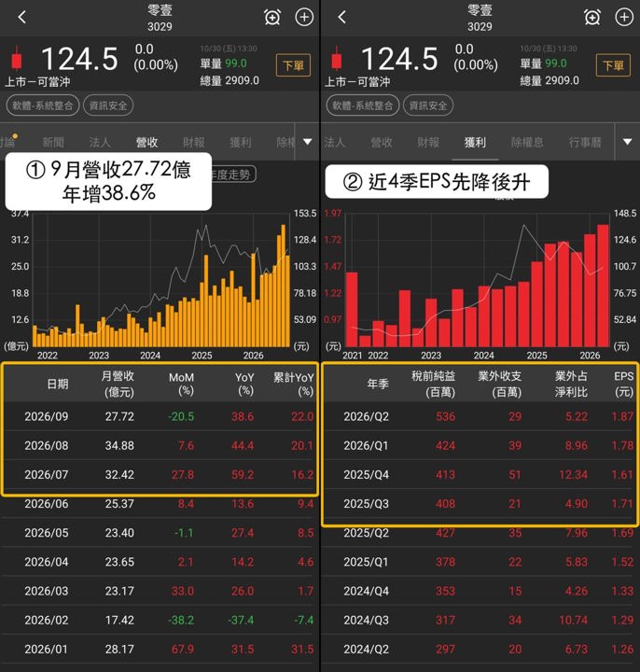Select the 2025/Q4 earnings row
This screenshot has width=640, height=672.
[x=480, y=474]
